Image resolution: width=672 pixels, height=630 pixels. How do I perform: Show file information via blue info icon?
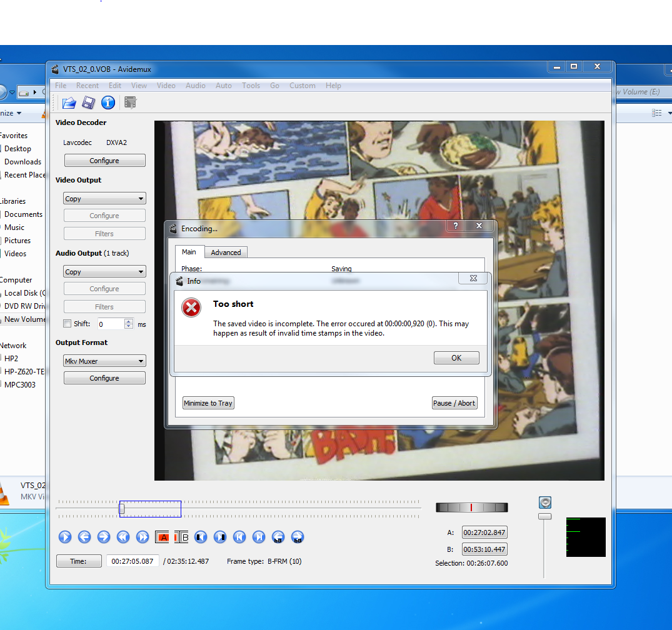coord(108,102)
